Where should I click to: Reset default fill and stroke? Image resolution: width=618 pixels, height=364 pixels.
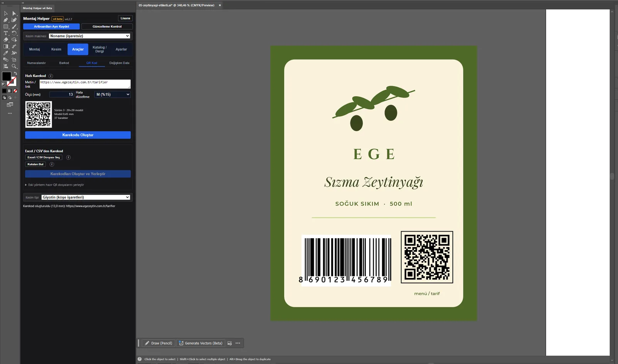(3, 84)
